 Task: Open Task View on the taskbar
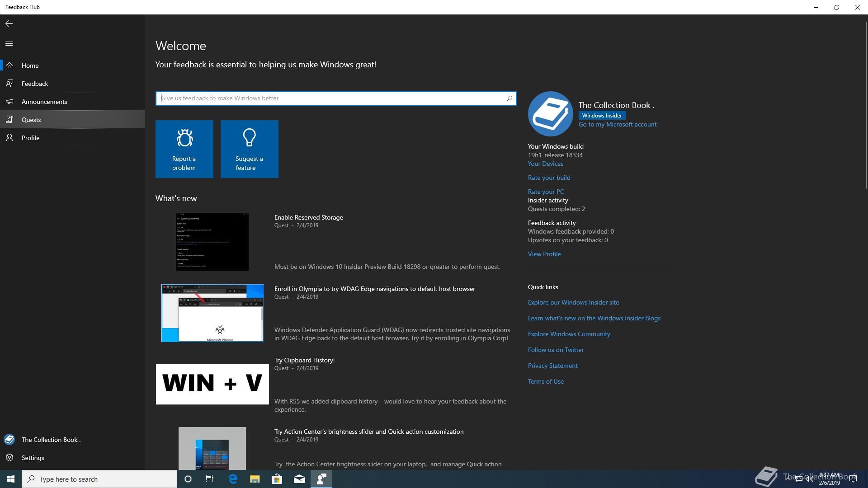[210, 479]
